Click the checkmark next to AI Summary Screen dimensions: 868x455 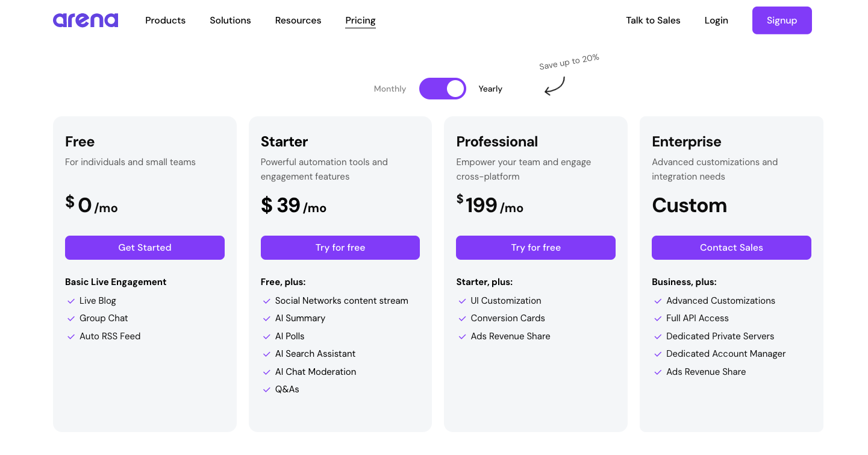coord(267,318)
